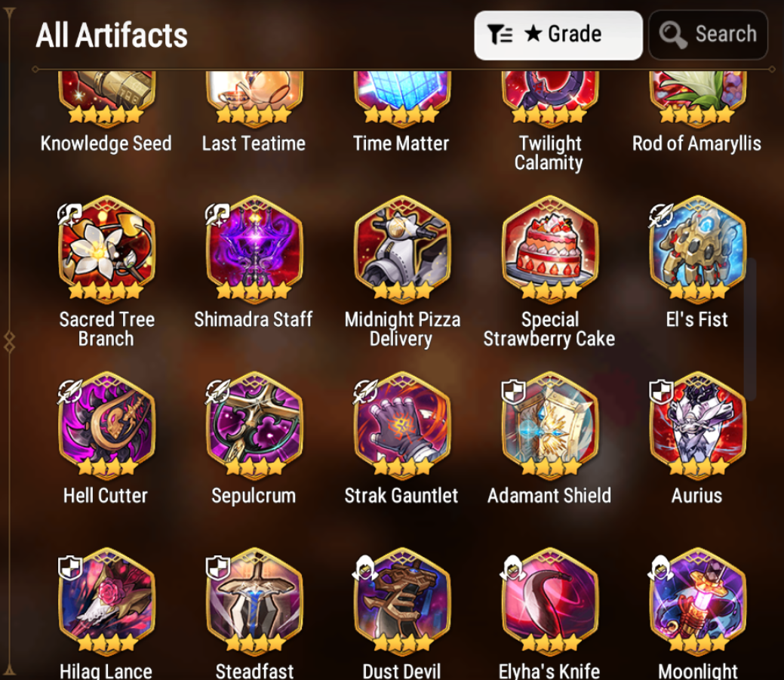The image size is (784, 680).
Task: Select the Sacred Tree Branch artifact icon
Action: click(106, 250)
